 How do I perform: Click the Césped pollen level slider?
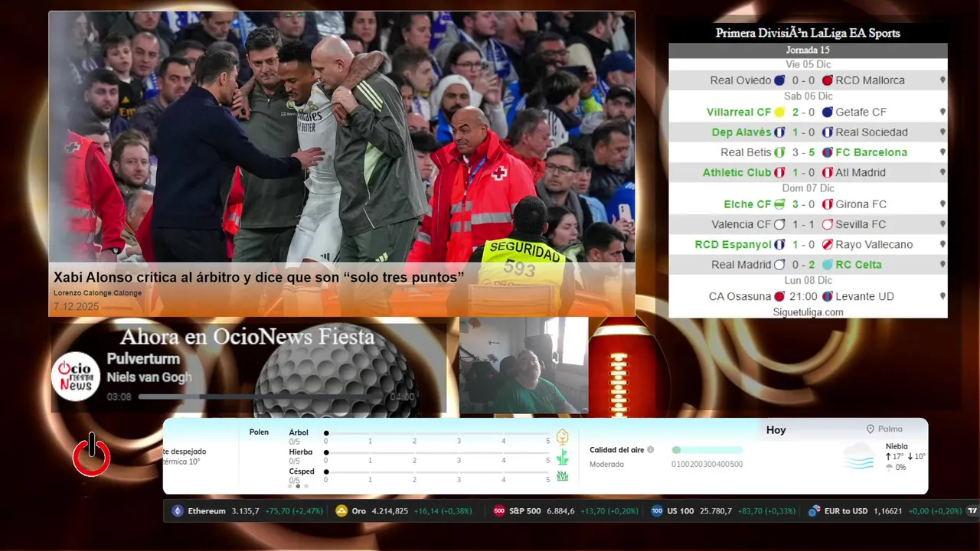[x=437, y=472]
